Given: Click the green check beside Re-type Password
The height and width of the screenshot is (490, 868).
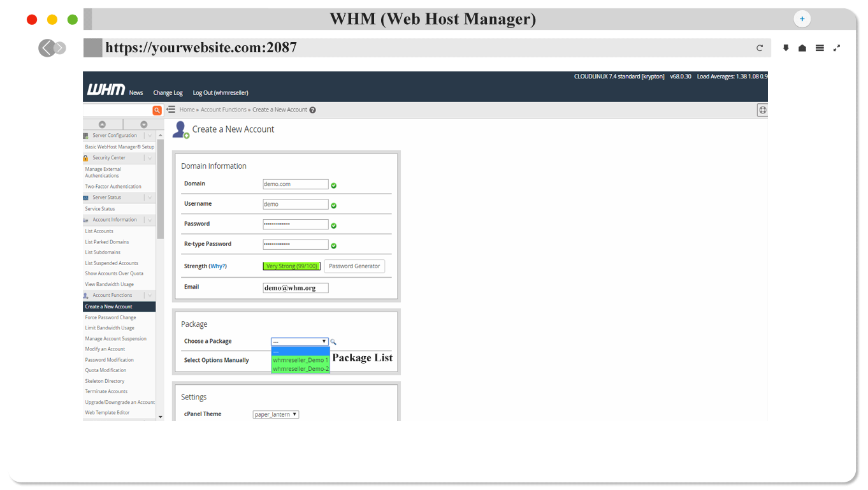Looking at the screenshot, I should 333,246.
